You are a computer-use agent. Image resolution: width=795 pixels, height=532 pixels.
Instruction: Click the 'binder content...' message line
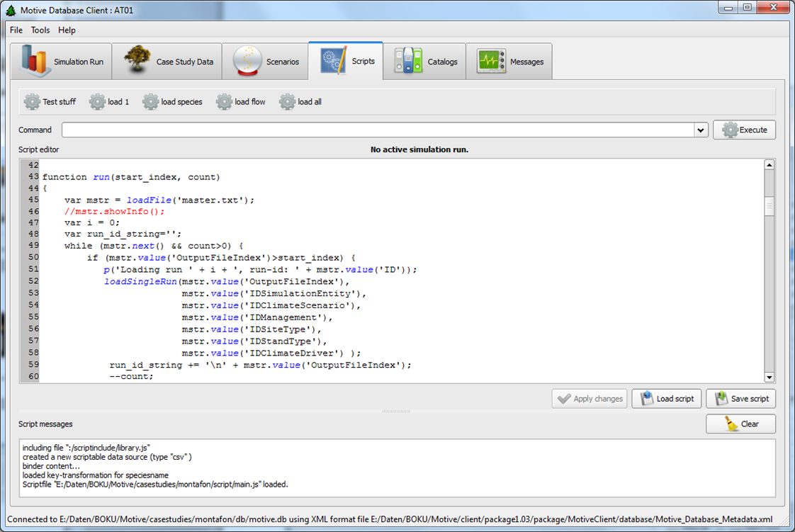pos(51,466)
